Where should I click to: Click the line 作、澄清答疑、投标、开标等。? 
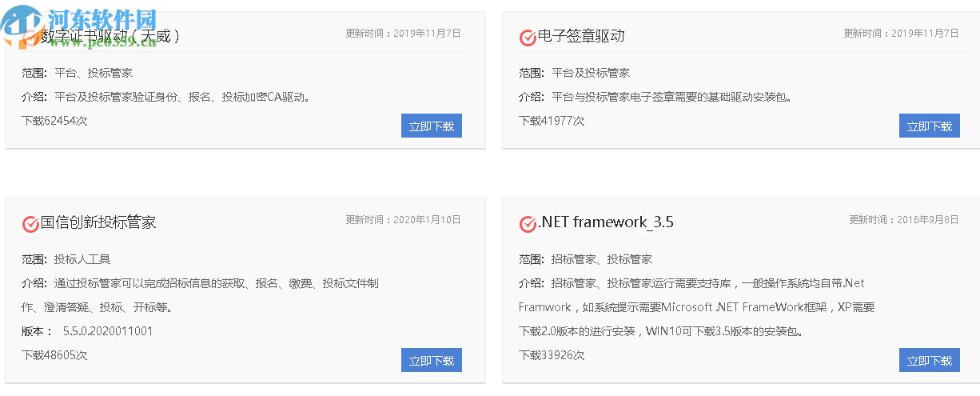(x=97, y=307)
